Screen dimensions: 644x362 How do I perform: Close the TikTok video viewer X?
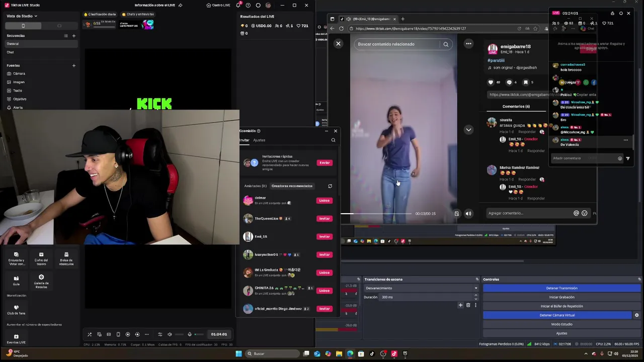click(338, 44)
